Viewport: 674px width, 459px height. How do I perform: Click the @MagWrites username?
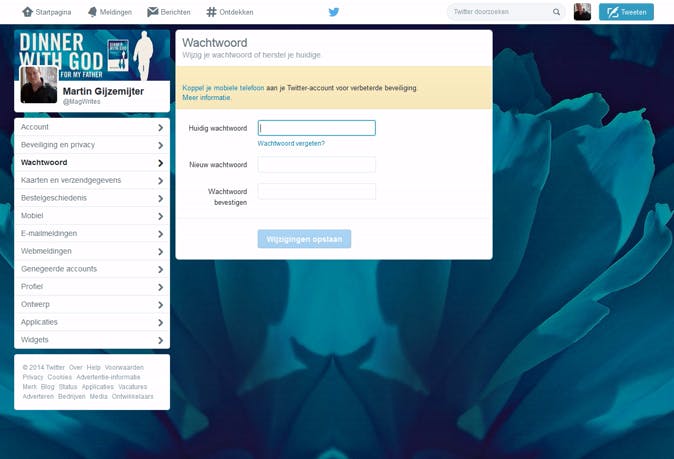(82, 102)
